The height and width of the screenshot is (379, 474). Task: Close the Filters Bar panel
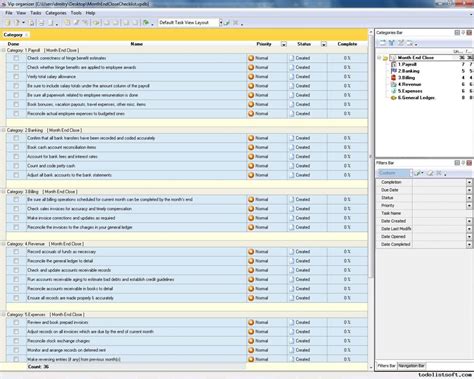click(x=469, y=163)
